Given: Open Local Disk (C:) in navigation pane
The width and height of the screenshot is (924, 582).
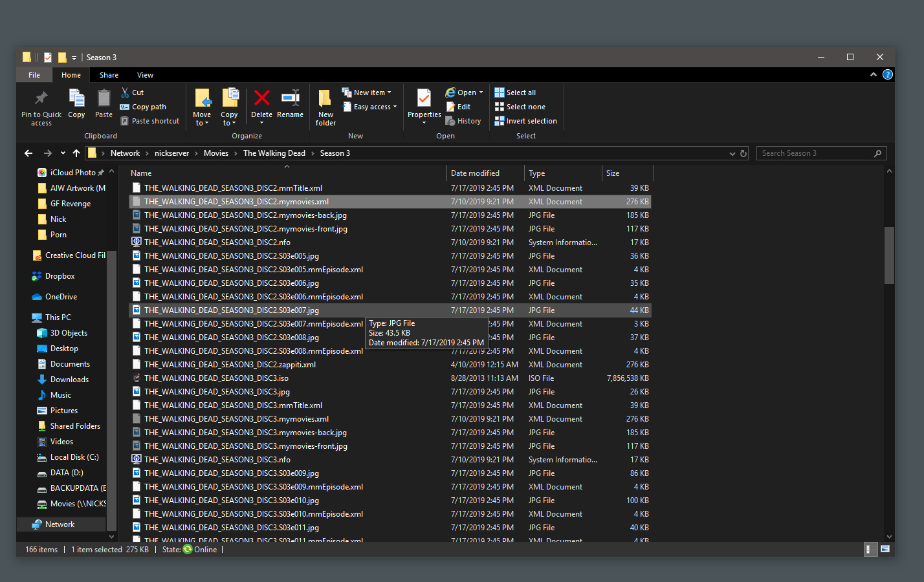Looking at the screenshot, I should pos(68,457).
